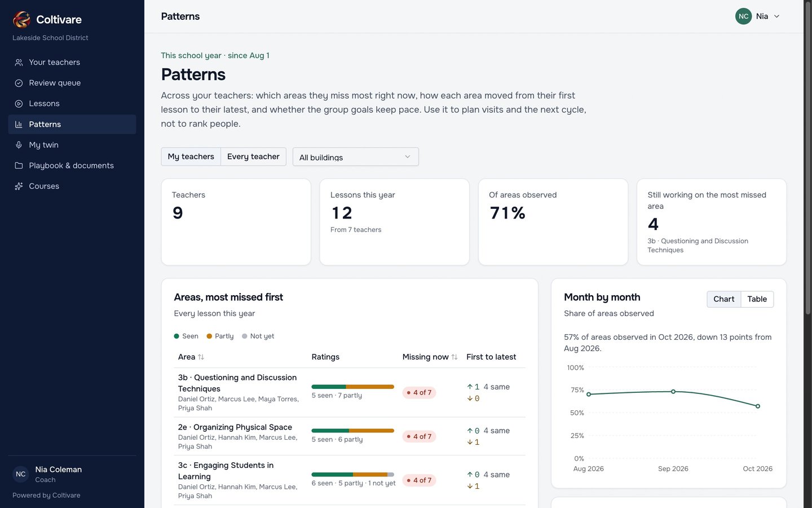Click 2e Organizing Physical Space area name

coord(235,427)
